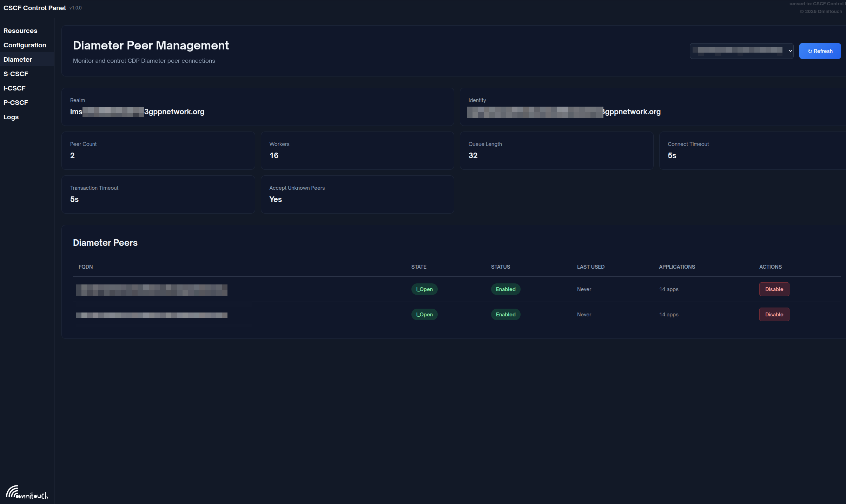Open the Logs section
This screenshot has height=504, width=846.
11,117
